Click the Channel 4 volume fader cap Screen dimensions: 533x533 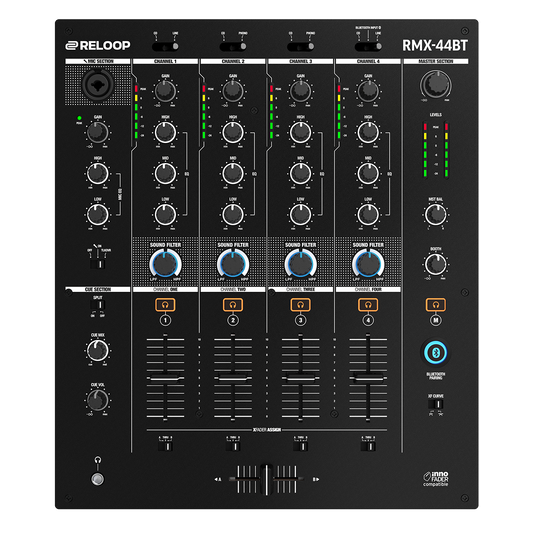[368, 378]
